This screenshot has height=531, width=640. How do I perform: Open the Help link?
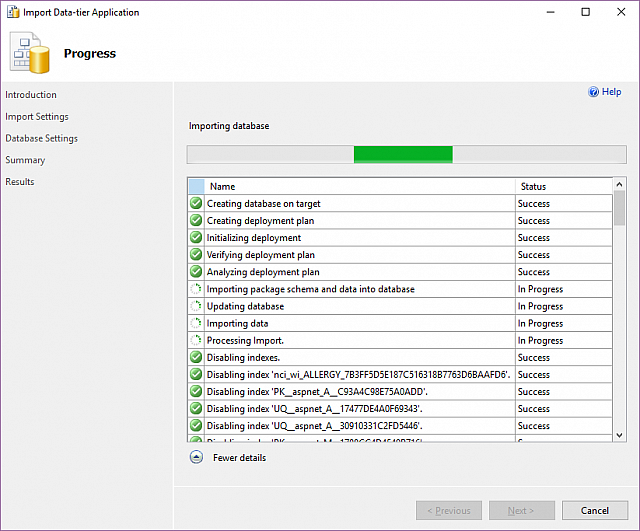pos(611,92)
